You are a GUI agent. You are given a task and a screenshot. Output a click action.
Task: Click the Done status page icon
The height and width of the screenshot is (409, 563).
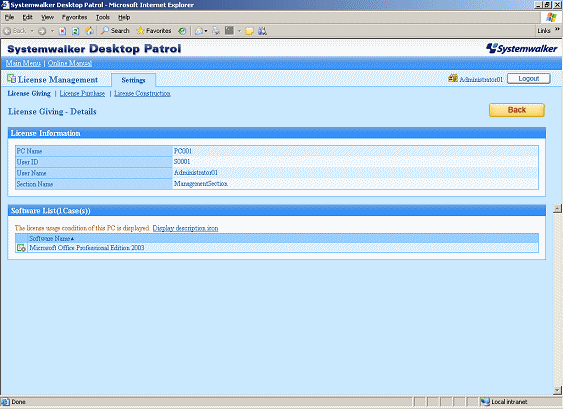(5, 402)
